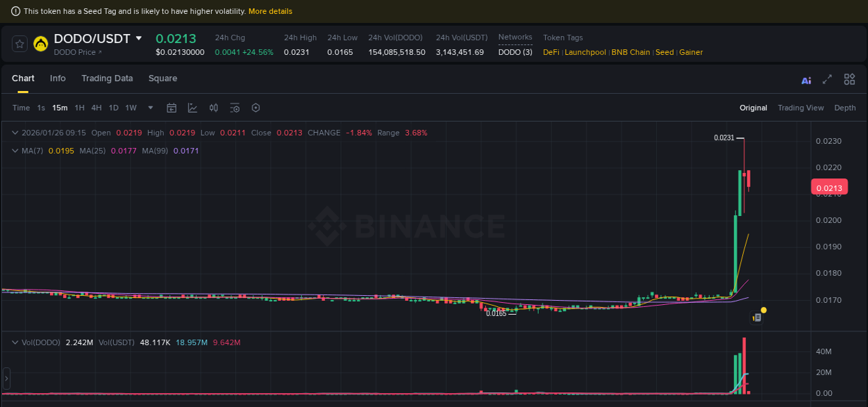868x407 pixels.
Task: Open technical indicator settings icon
Action: 235,108
